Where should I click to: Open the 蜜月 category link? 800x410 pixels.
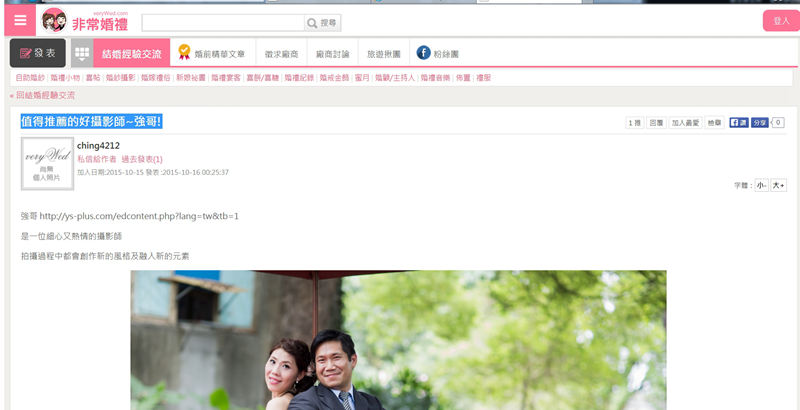362,78
